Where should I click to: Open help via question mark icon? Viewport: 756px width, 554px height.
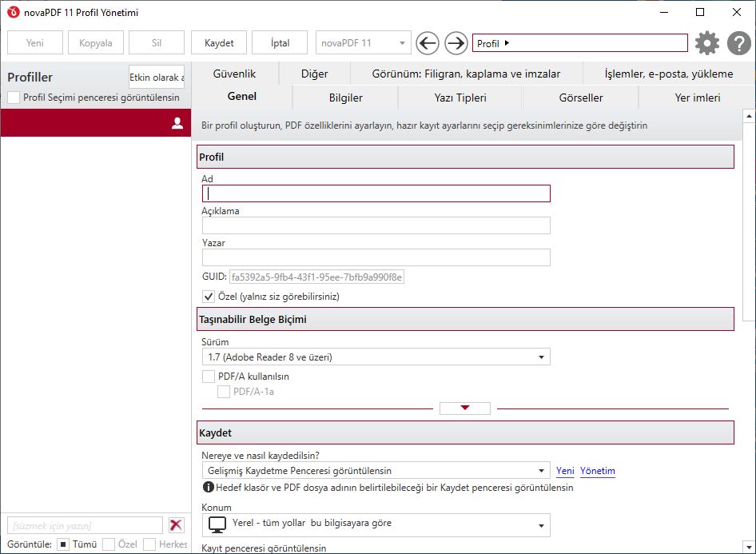[x=738, y=43]
